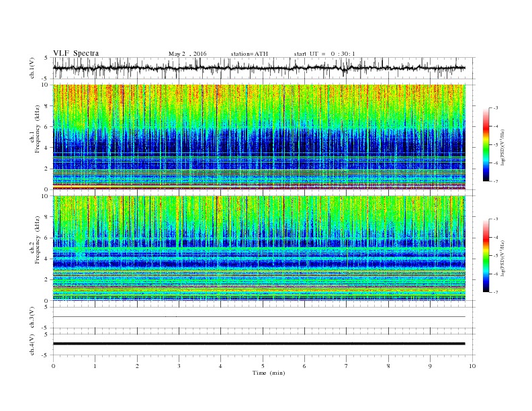Select the "start UT = 0 :30: 1" text
Image resolution: width=532 pixels, height=411 pixels.
click(x=324, y=54)
